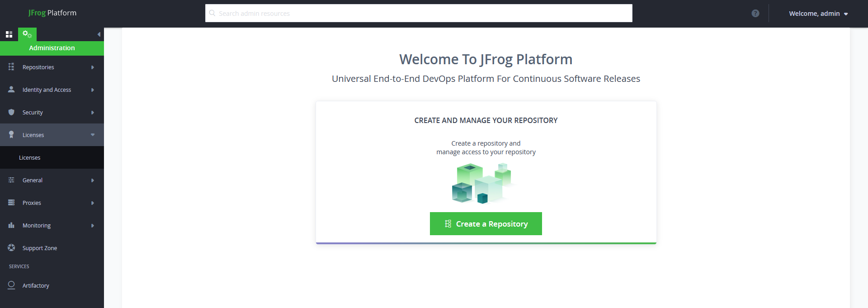Click the Licenses ribbon badge icon

[11, 135]
